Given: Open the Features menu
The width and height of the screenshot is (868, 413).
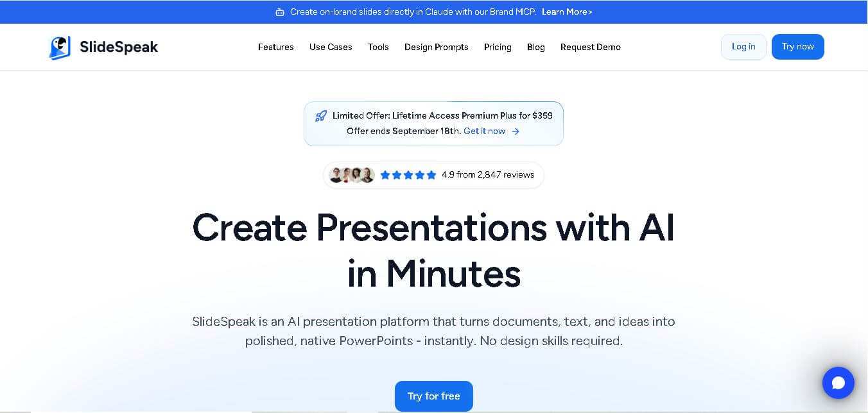Looking at the screenshot, I should point(276,47).
